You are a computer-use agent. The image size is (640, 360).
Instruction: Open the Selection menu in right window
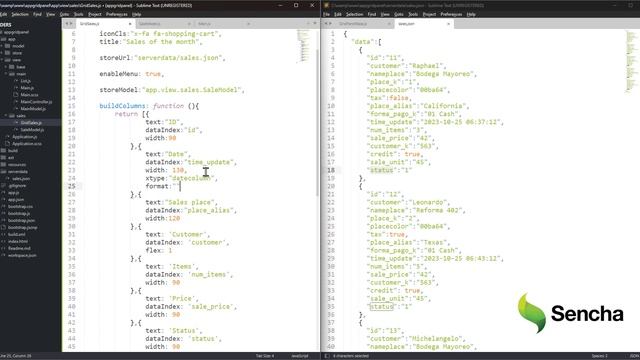click(x=354, y=14)
